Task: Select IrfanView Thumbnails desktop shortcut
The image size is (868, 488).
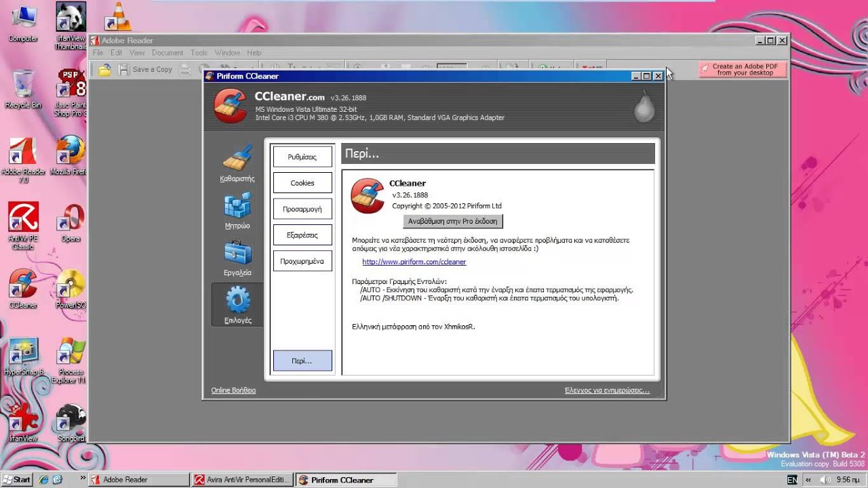Action: click(x=71, y=26)
